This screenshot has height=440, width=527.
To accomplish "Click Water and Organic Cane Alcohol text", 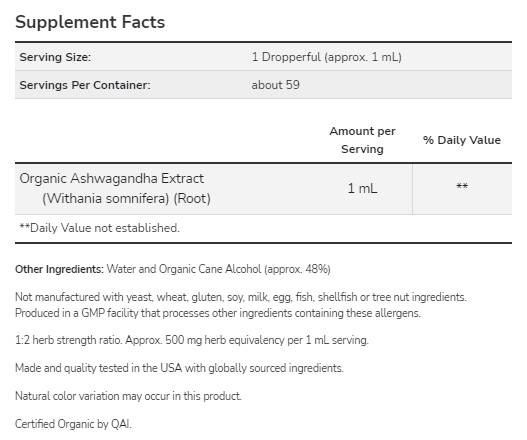I will click(x=218, y=269).
